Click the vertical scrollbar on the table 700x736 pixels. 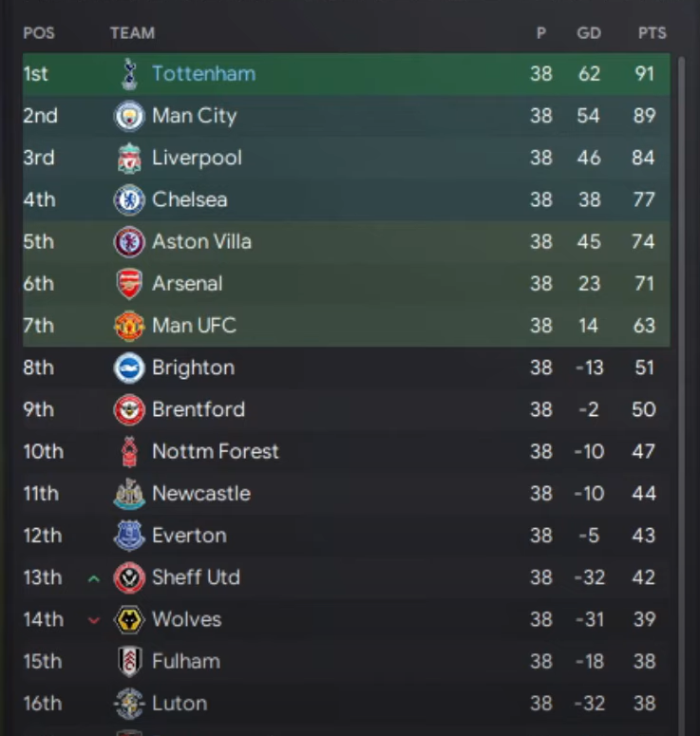pos(681,380)
